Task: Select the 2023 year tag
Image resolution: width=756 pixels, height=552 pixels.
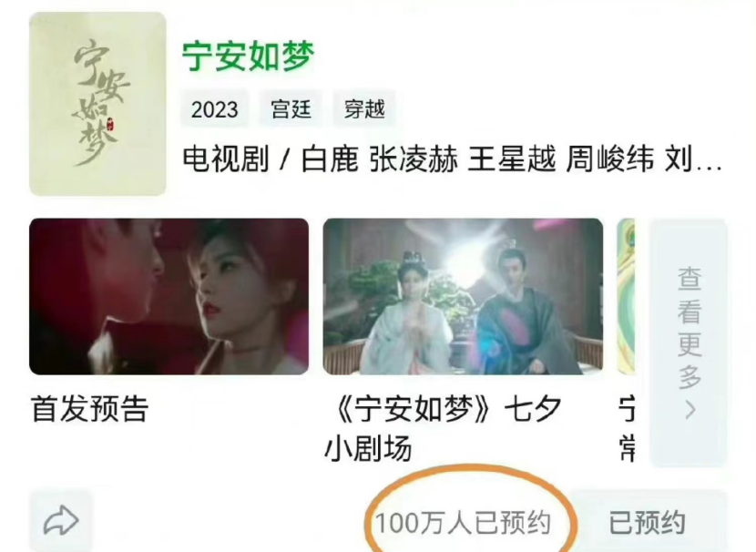Action: (x=215, y=109)
